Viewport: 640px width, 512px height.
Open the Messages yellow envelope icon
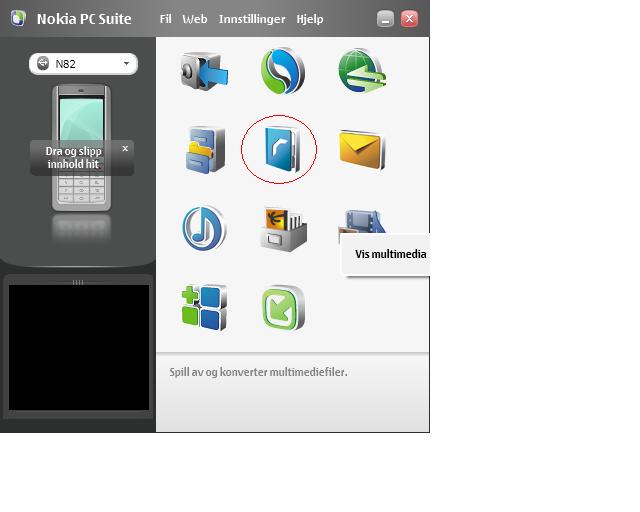(x=361, y=150)
